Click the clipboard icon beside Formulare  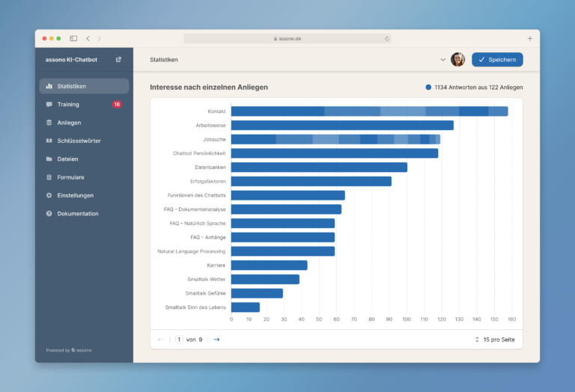point(49,177)
